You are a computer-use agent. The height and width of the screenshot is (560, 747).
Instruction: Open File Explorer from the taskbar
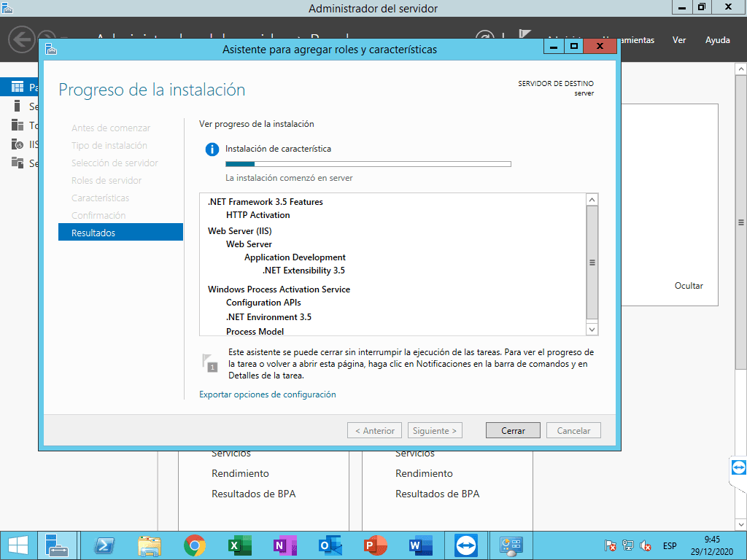point(149,545)
